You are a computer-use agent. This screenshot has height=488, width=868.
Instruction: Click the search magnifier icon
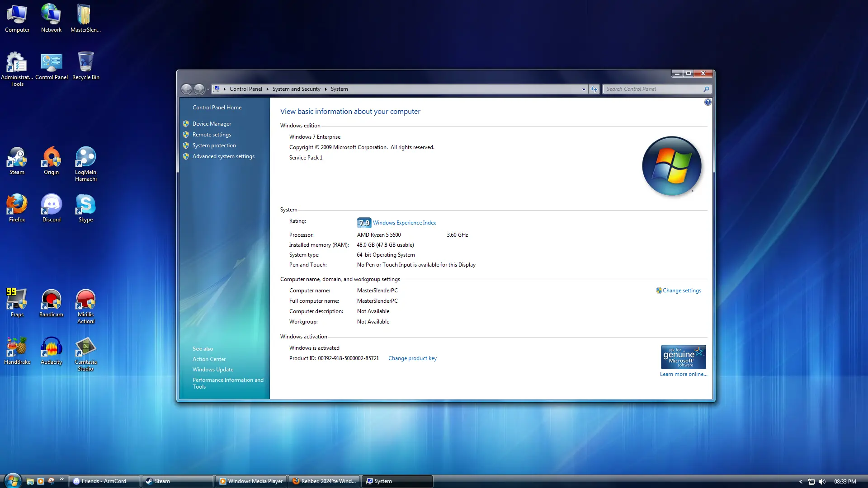[706, 89]
